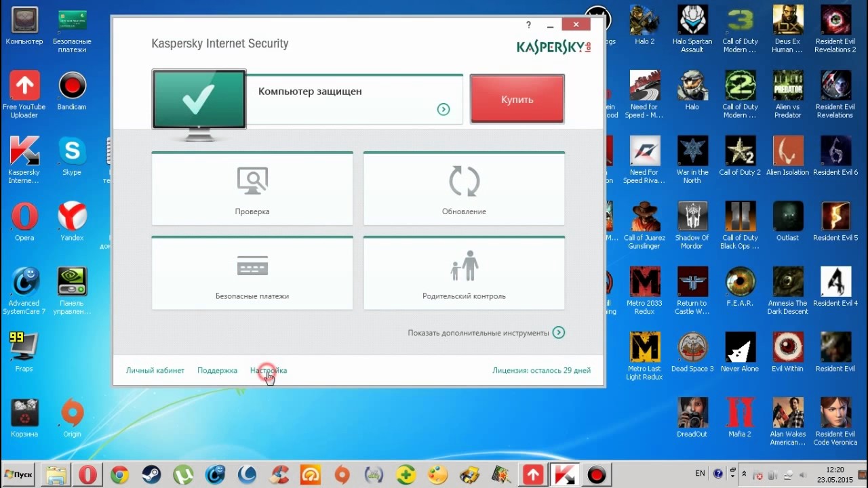Image resolution: width=868 pixels, height=488 pixels.
Task: Open Call of Juarez Gunslinger shortcut
Action: pos(645,226)
